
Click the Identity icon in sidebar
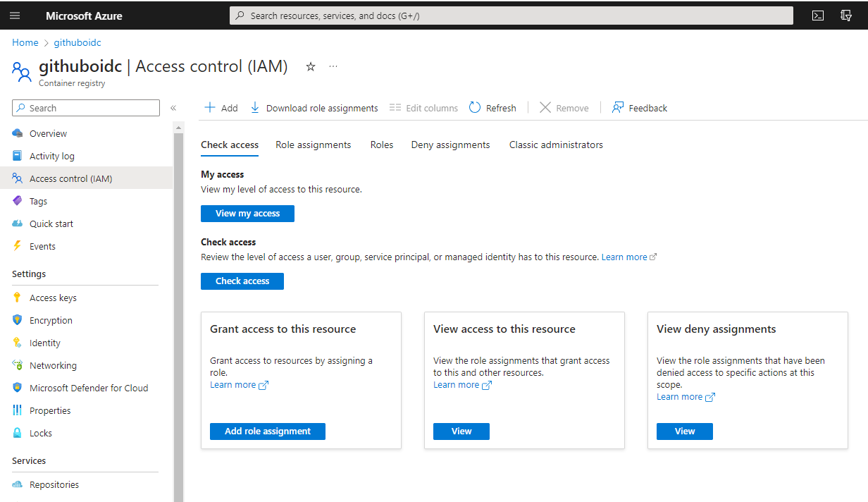pos(18,343)
